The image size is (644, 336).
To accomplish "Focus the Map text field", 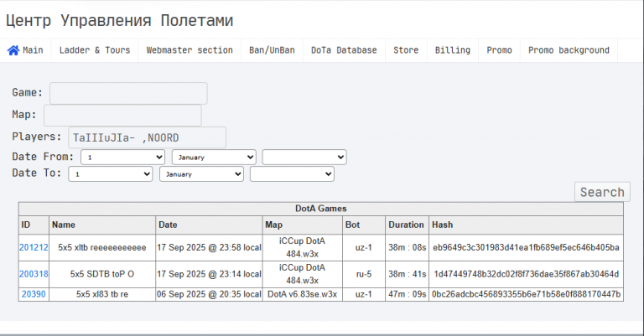I will (x=122, y=115).
